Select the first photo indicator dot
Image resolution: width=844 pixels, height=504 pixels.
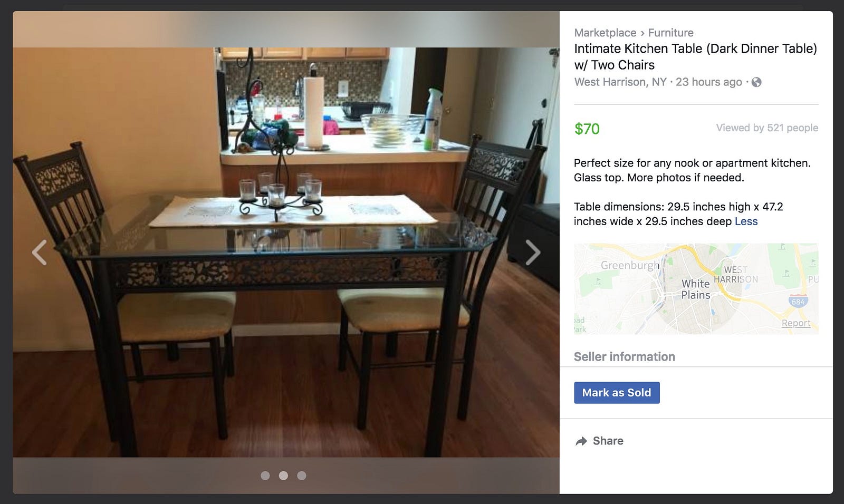click(265, 476)
